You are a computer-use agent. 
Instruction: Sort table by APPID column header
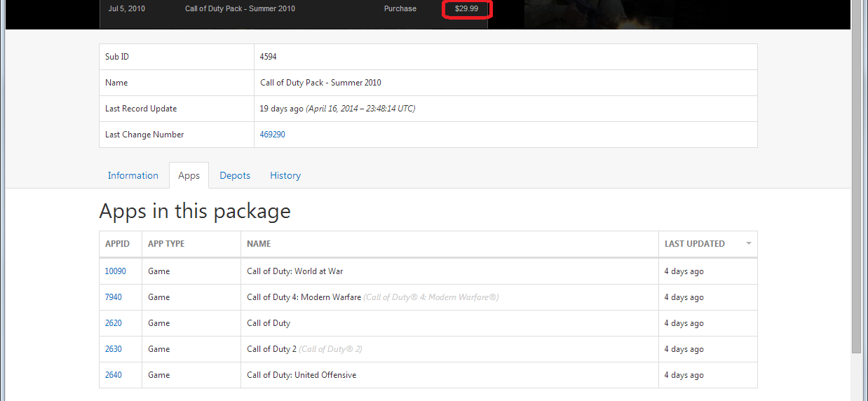click(121, 244)
